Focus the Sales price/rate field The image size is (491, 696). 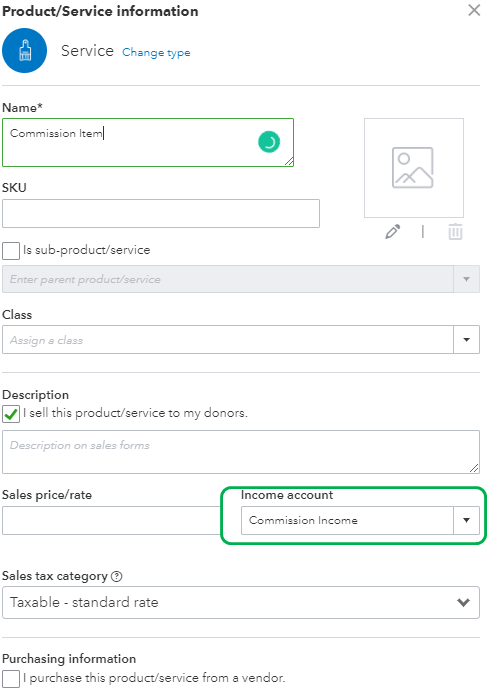pyautogui.click(x=111, y=520)
